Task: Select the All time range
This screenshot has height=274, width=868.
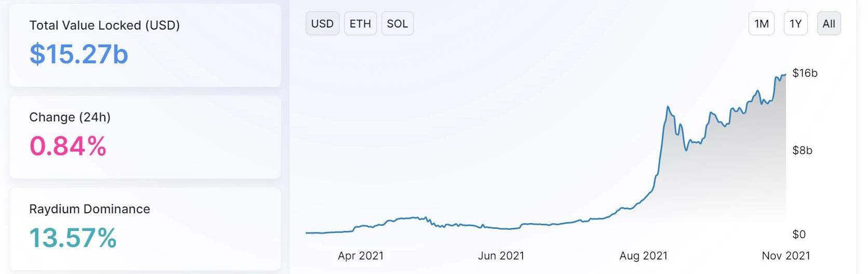Action: tap(829, 23)
